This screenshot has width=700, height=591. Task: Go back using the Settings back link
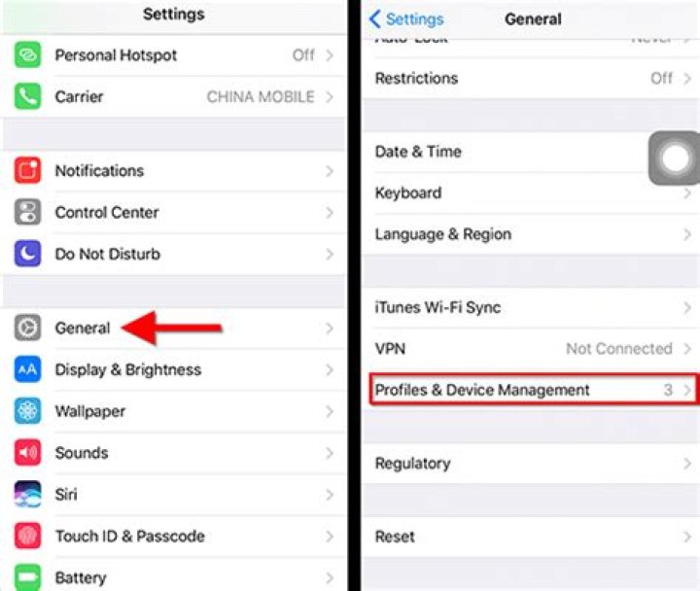pos(406,19)
